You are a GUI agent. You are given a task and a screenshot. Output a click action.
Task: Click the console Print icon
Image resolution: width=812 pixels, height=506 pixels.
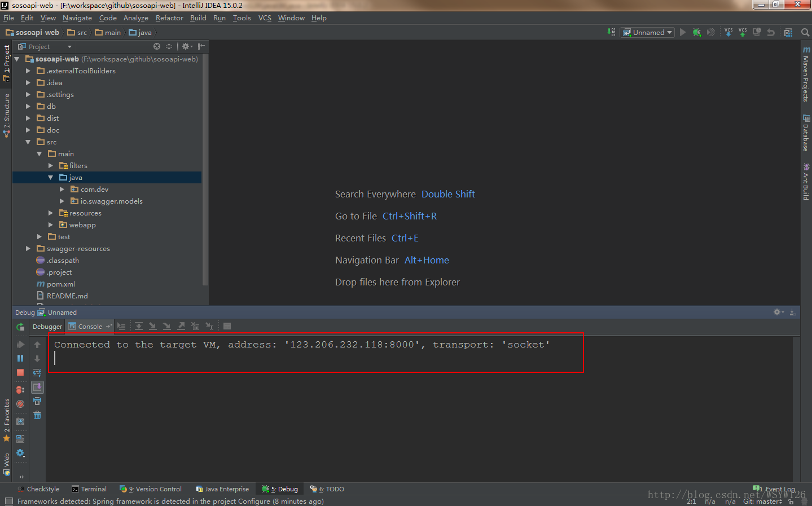37,401
